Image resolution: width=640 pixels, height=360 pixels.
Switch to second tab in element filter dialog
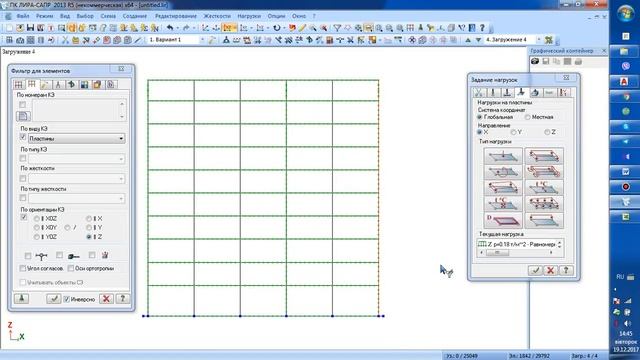point(32,84)
